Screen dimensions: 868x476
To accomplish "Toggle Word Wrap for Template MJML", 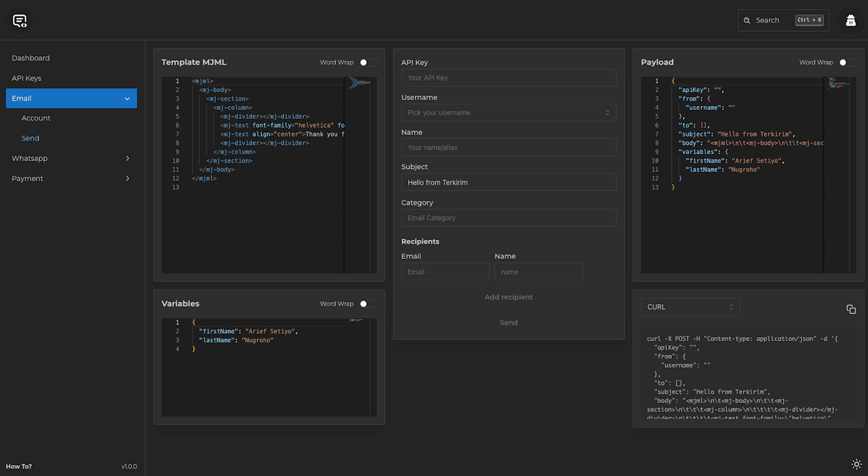I will pyautogui.click(x=368, y=63).
